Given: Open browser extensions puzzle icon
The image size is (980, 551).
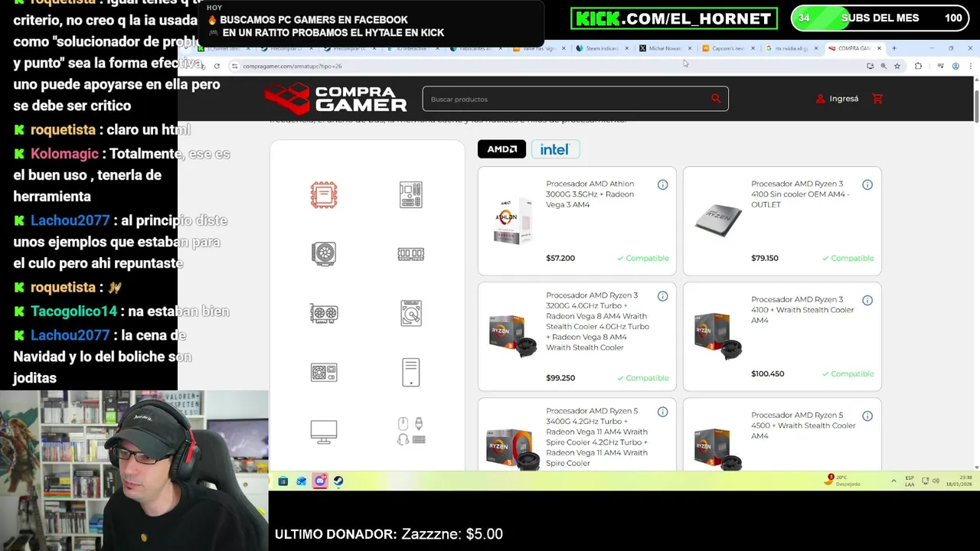Looking at the screenshot, I should (x=918, y=66).
